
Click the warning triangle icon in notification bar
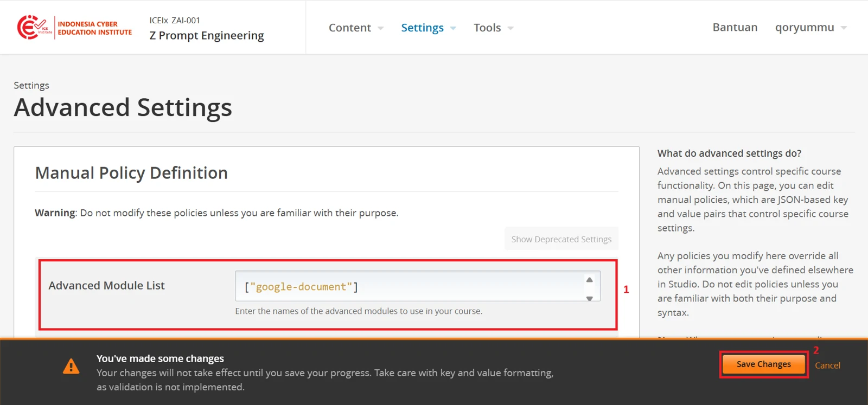pyautogui.click(x=71, y=367)
